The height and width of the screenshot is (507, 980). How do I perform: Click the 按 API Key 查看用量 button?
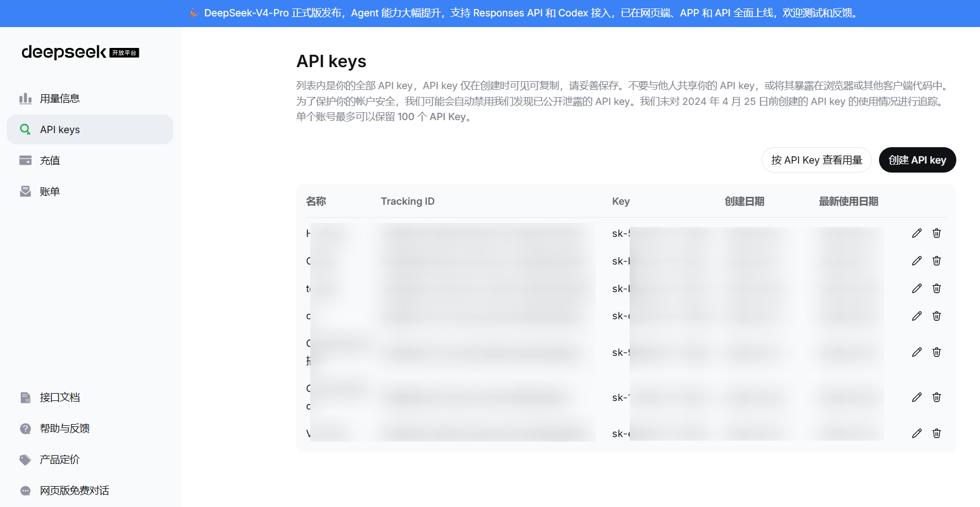coord(816,160)
